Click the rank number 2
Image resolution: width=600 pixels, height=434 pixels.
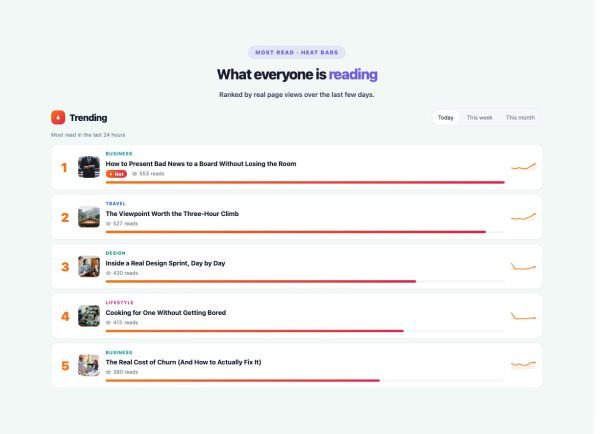point(65,217)
